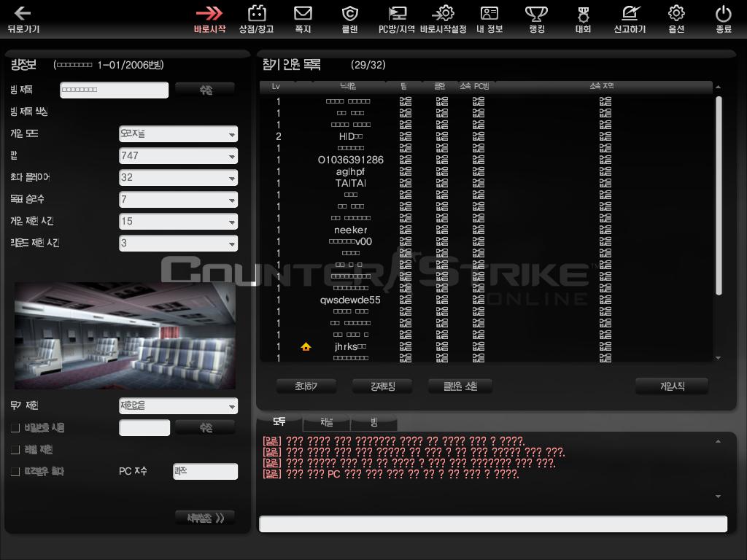
Task: Sort players by the clan column header
Action: 440,86
